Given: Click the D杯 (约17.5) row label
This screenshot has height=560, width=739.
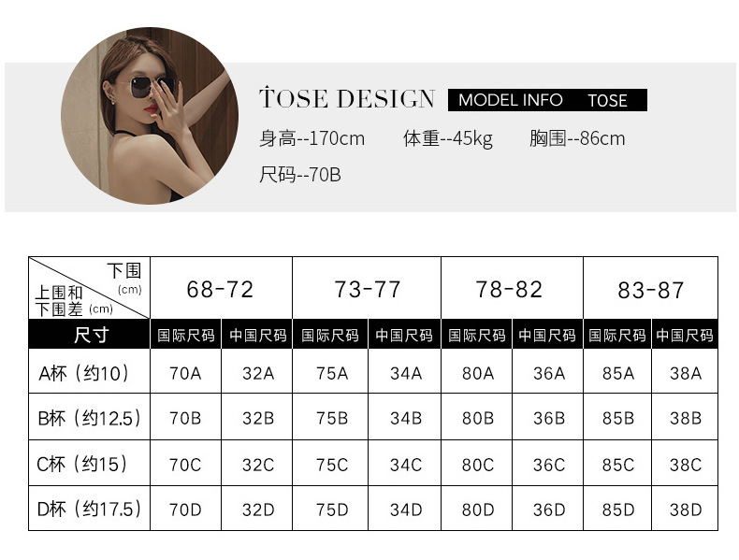Looking at the screenshot, I should pyautogui.click(x=90, y=510).
